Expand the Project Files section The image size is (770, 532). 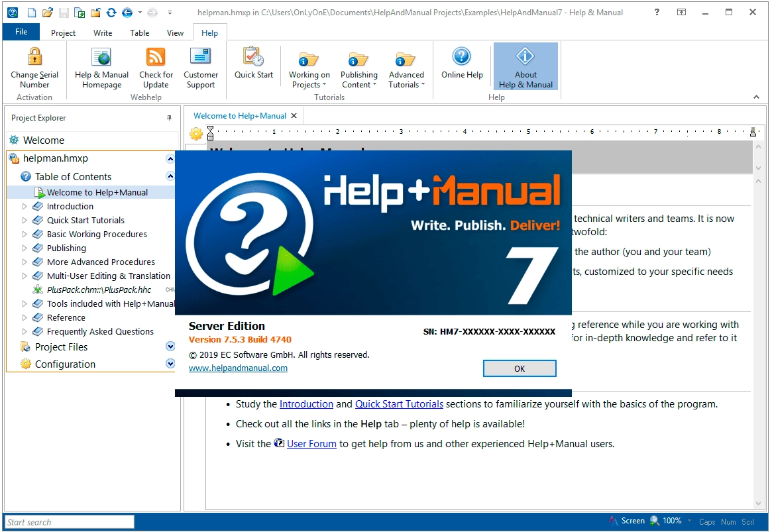coord(170,346)
